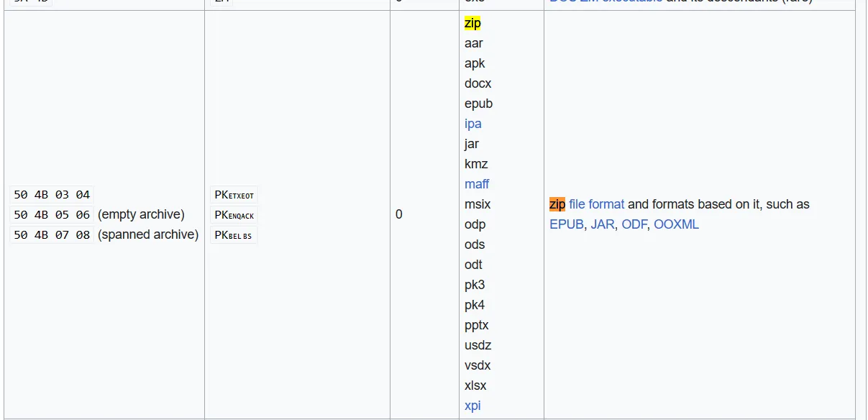868x420 pixels.
Task: Open the ipa extension link
Action: tap(472, 124)
